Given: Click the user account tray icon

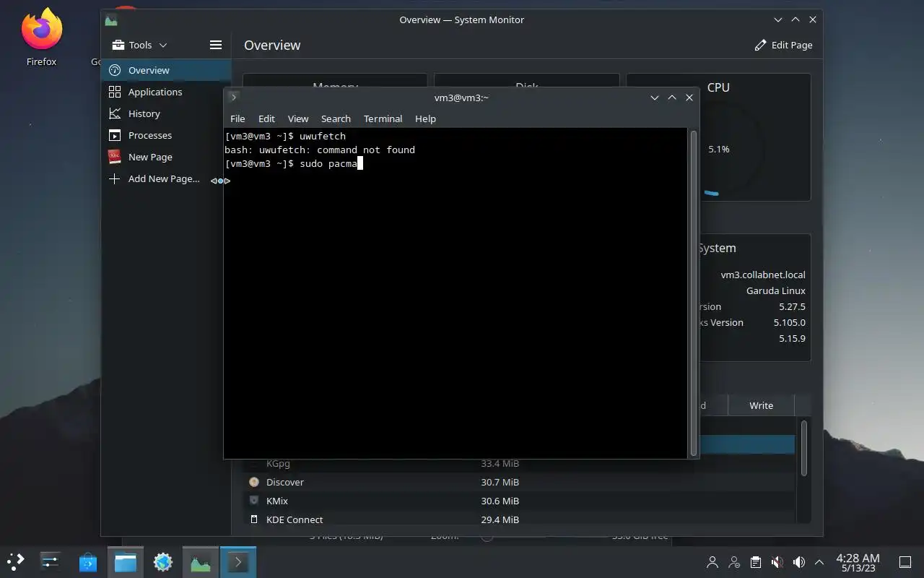Looking at the screenshot, I should tap(712, 562).
